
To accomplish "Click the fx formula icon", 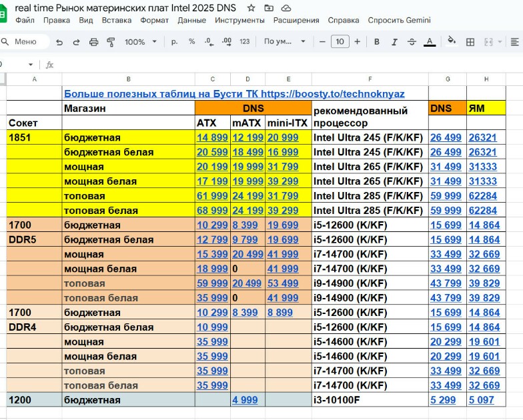I will (x=49, y=65).
